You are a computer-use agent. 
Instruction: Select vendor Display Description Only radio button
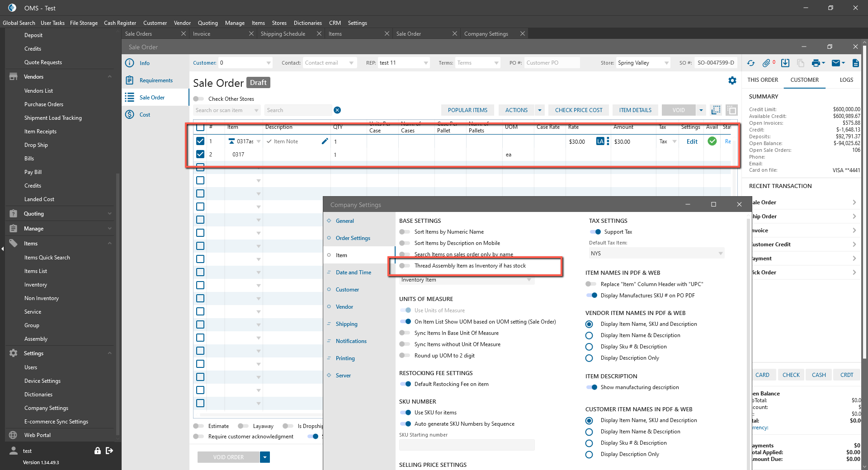pyautogui.click(x=589, y=358)
